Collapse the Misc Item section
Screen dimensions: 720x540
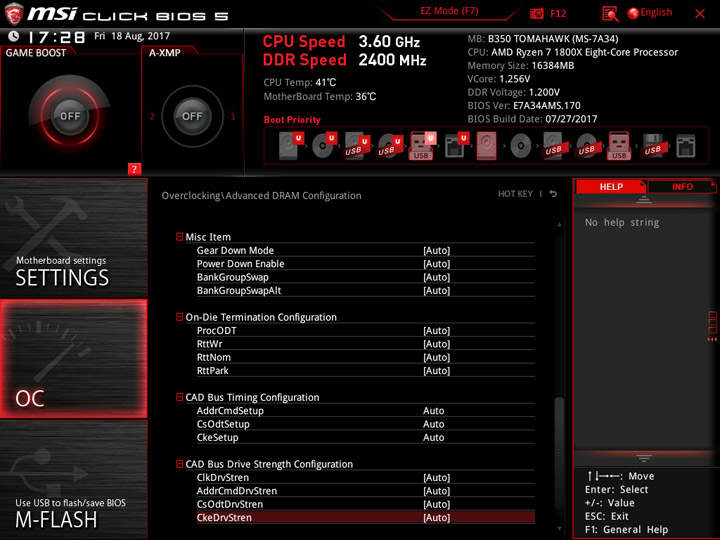(180, 236)
